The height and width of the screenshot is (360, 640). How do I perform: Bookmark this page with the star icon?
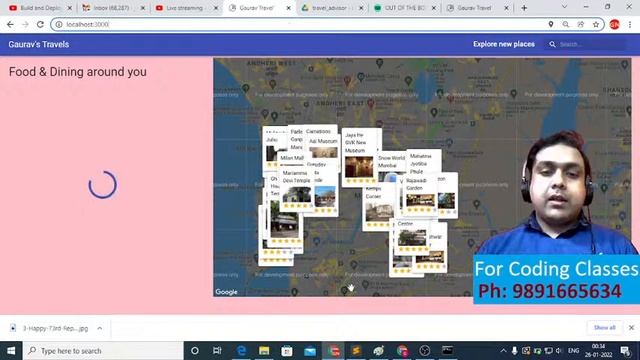596,24
